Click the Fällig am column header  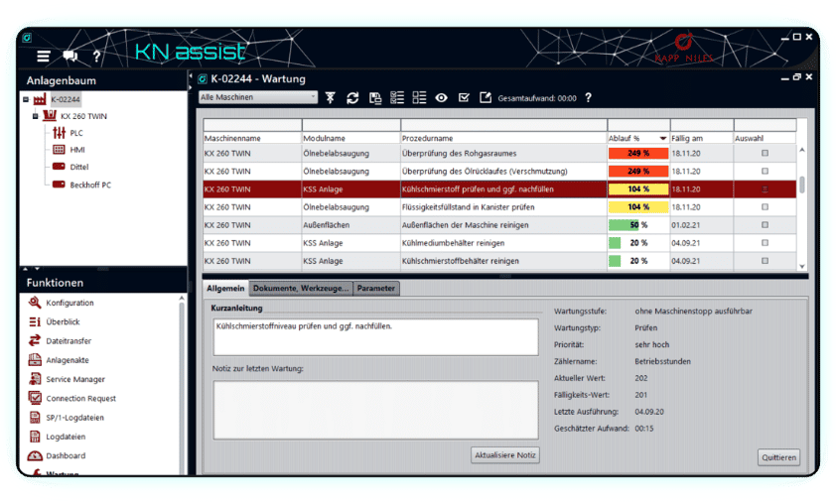point(702,138)
